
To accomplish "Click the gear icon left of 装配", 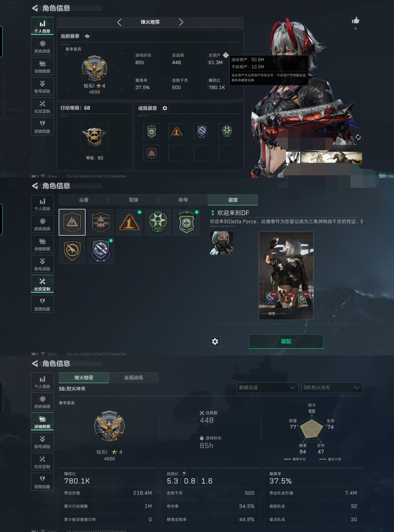I will pyautogui.click(x=215, y=341).
